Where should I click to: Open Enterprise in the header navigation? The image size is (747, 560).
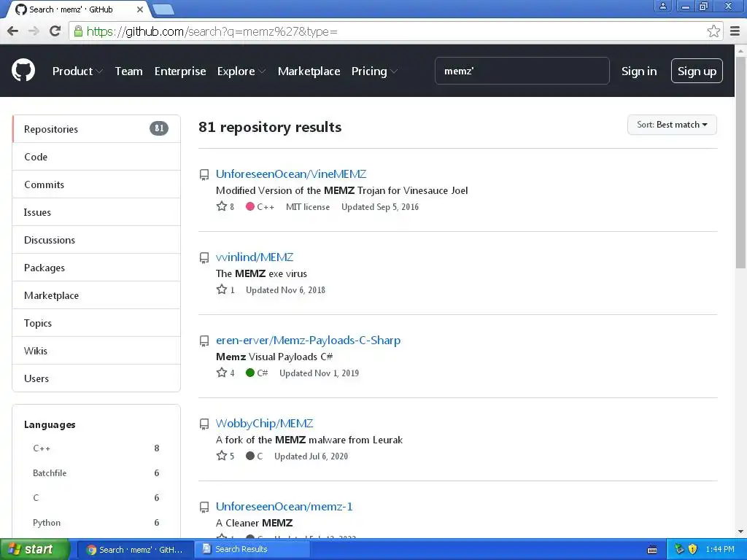180,71
